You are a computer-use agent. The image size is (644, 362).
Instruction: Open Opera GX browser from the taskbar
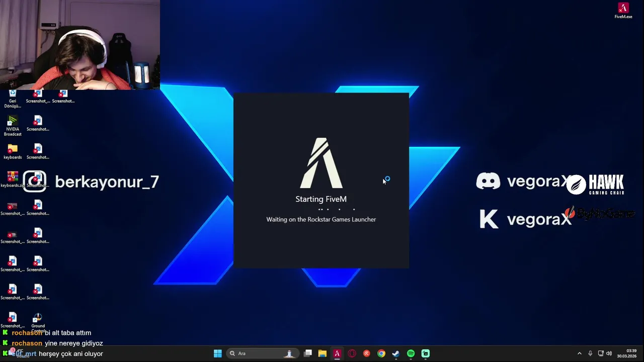[352, 353]
